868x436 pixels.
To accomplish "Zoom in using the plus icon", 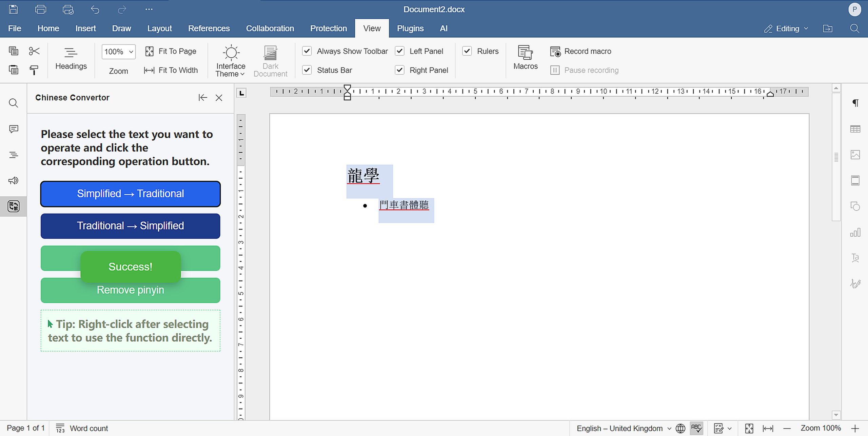I will 855,428.
